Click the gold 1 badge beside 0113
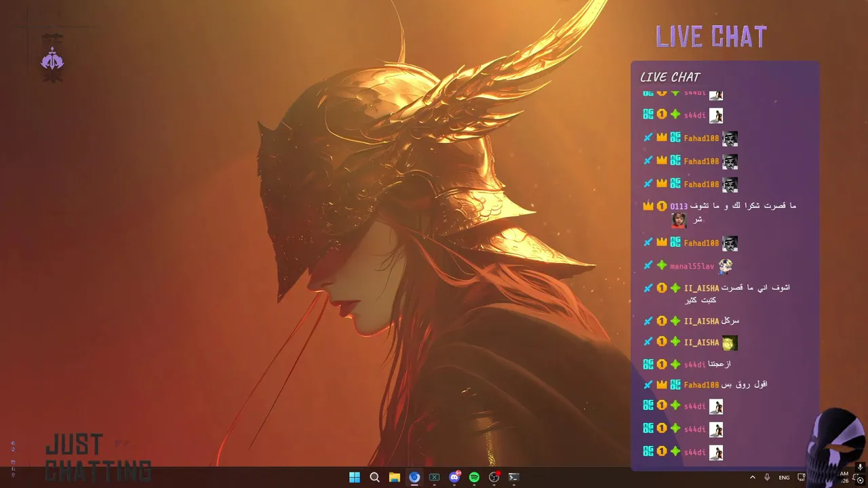Viewport: 868px width, 488px height. (x=662, y=205)
